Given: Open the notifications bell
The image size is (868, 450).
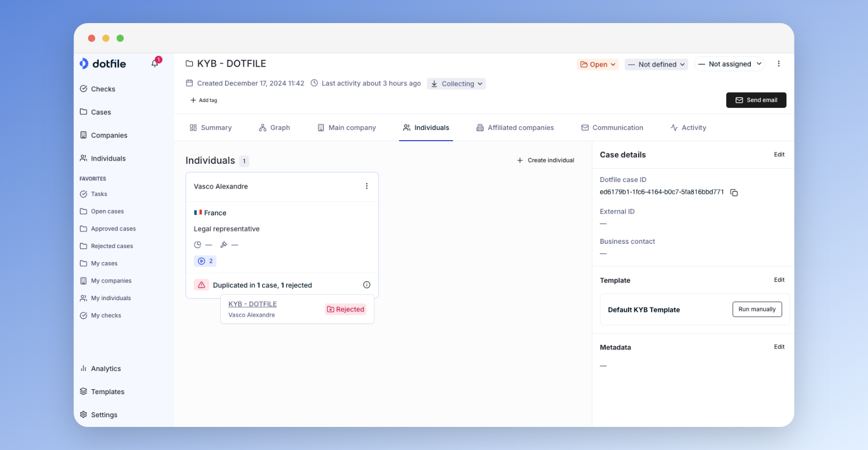Looking at the screenshot, I should 155,63.
